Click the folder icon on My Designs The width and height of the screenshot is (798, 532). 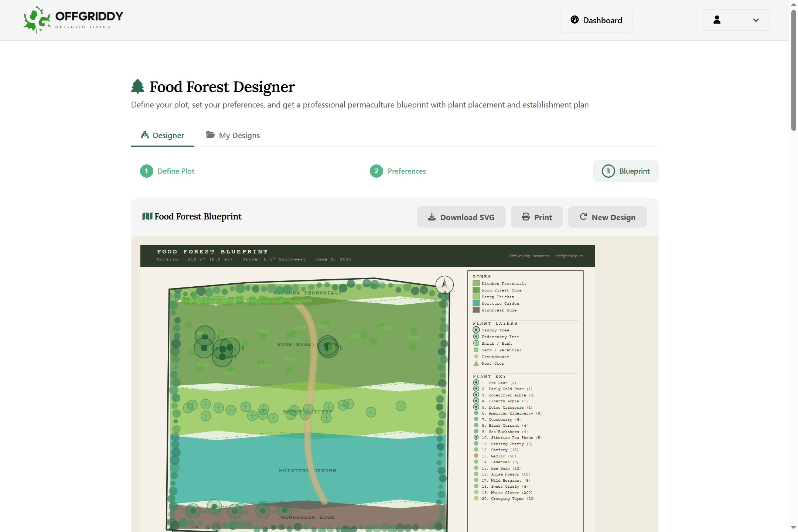(x=210, y=135)
